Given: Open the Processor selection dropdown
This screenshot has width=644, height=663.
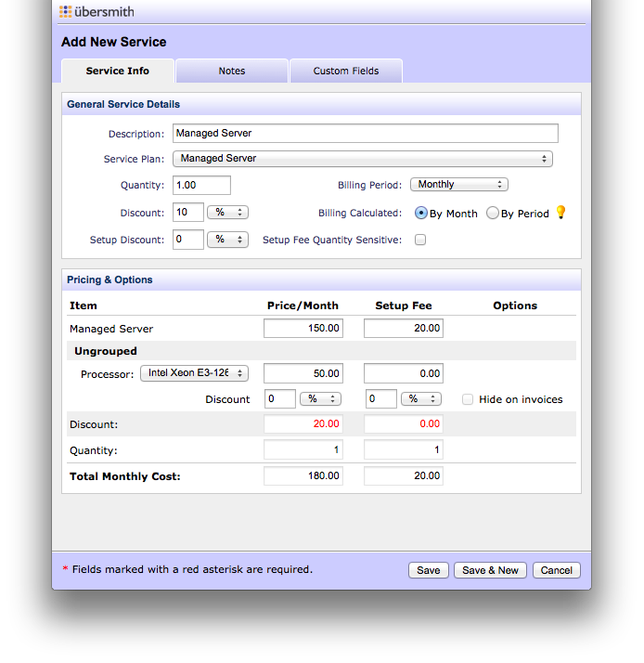Looking at the screenshot, I should (x=194, y=373).
